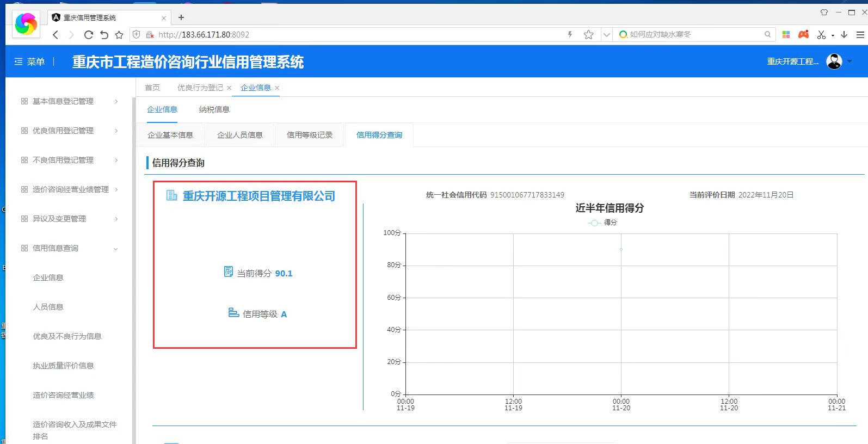Click the undo restore-page arrow icon
Image resolution: width=868 pixels, height=444 pixels.
[104, 35]
